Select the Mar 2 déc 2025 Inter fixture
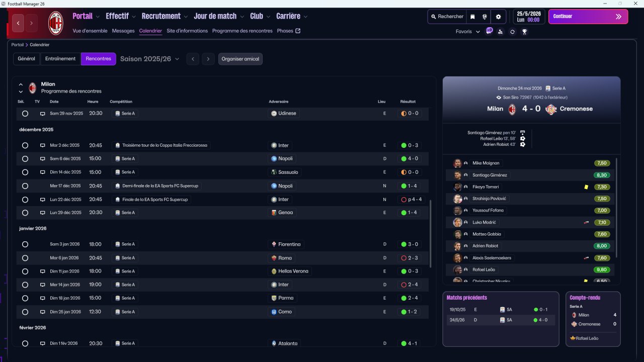Screen dimensions: 644x362 tap(25, 145)
